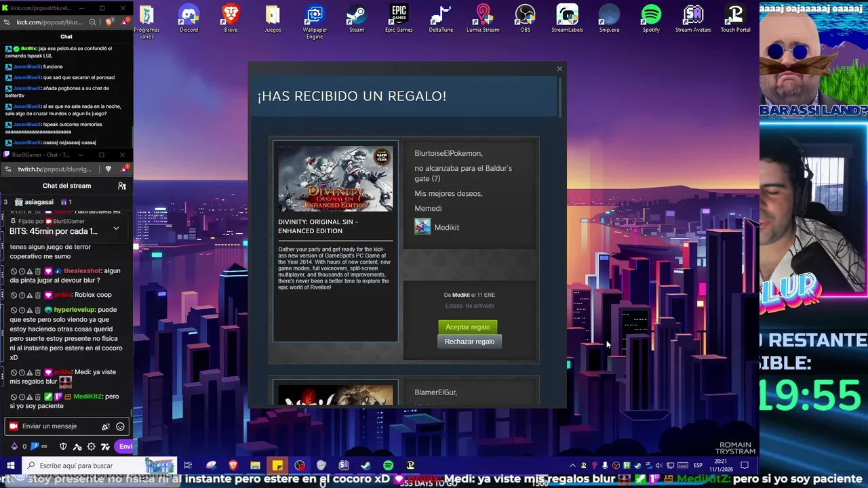Open the Lumia Stream desktop shortcut

pyautogui.click(x=483, y=18)
